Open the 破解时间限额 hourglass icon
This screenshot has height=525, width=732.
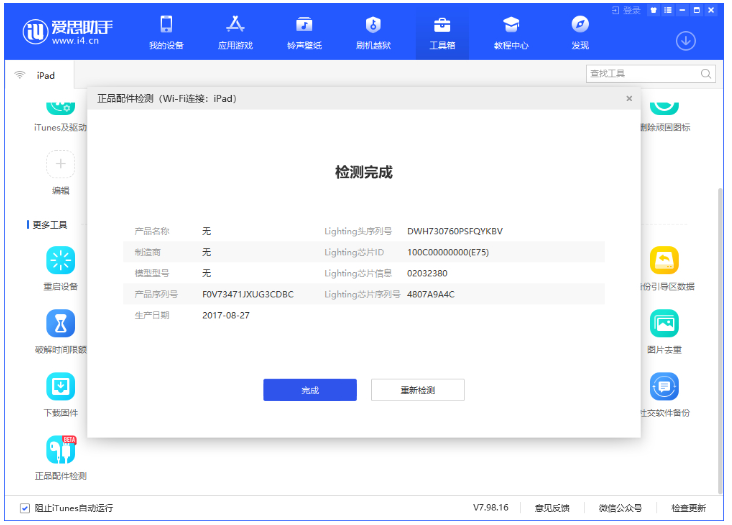[x=61, y=323]
